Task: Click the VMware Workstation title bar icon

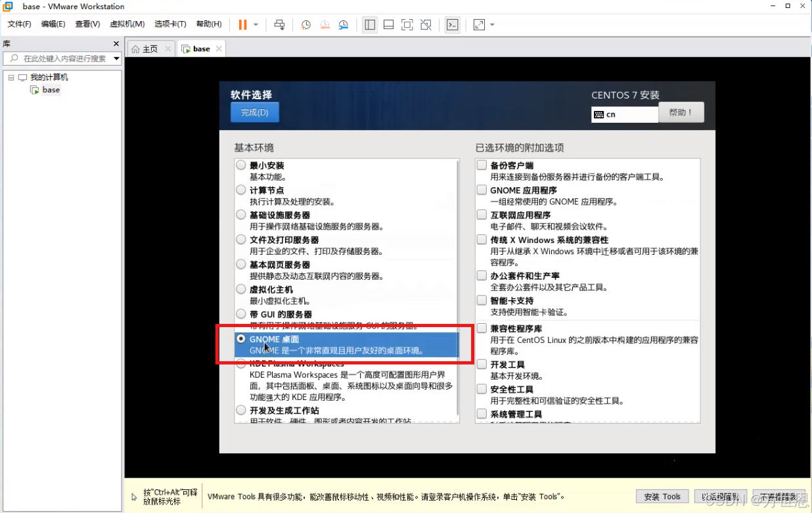Action: point(8,6)
